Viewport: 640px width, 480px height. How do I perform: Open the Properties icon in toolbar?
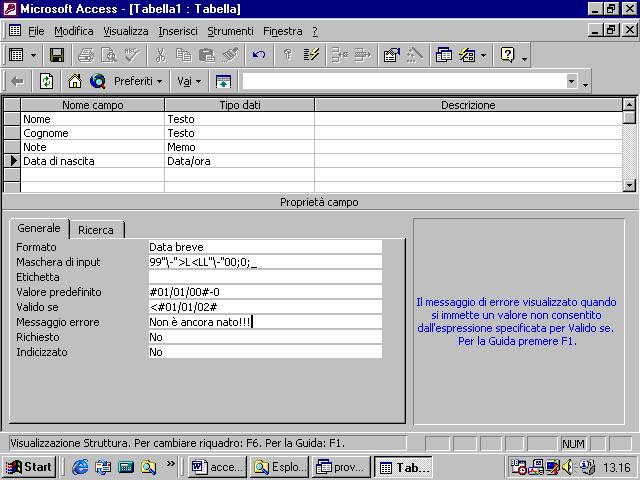(x=391, y=55)
